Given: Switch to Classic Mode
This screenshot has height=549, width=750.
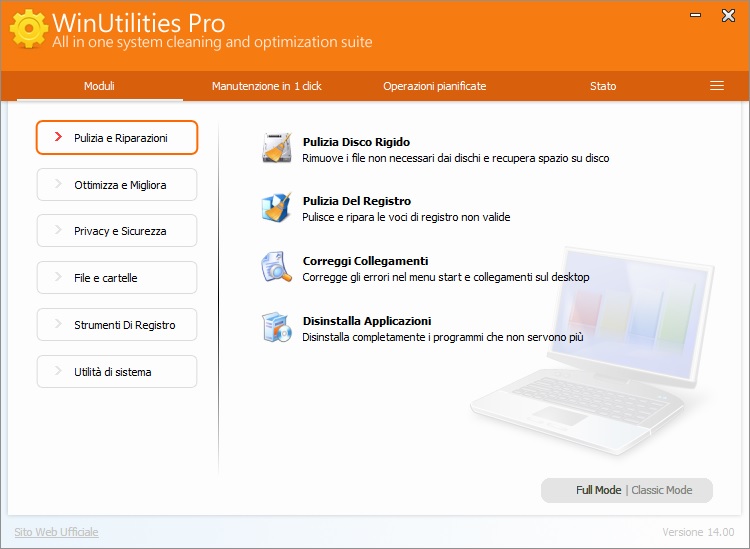Looking at the screenshot, I should [662, 490].
